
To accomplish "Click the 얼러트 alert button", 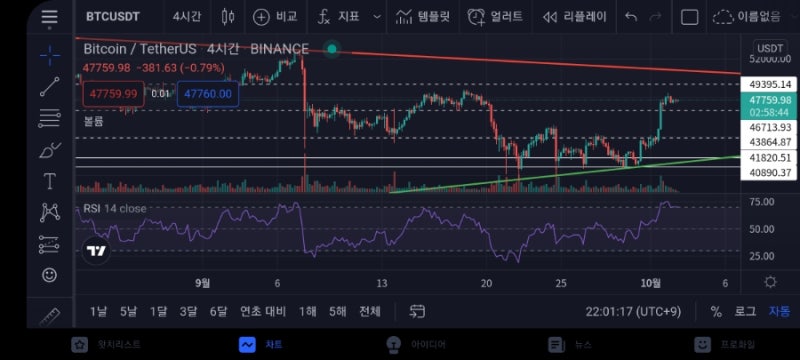I will (495, 17).
